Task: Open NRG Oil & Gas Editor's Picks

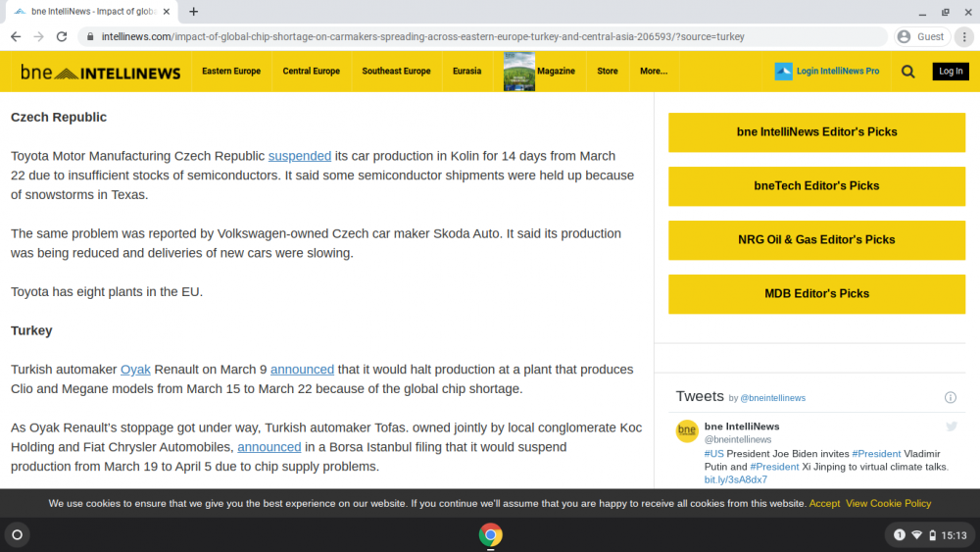Action: point(816,239)
